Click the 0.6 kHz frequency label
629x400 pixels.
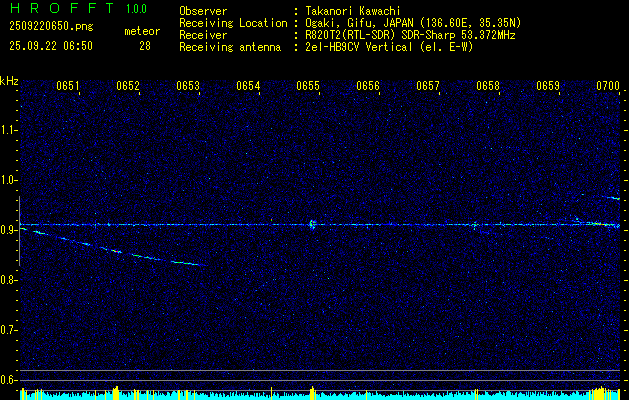(x=9, y=380)
